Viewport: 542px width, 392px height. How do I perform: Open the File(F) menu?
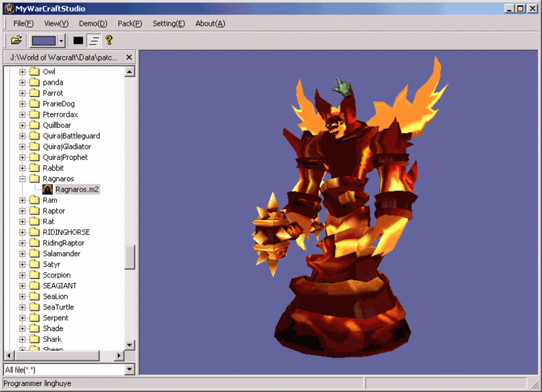pos(24,24)
